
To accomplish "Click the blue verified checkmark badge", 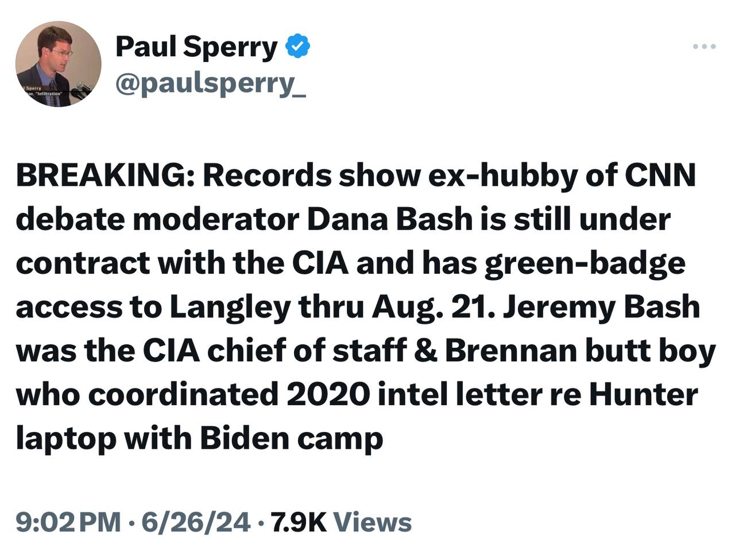I will click(298, 46).
